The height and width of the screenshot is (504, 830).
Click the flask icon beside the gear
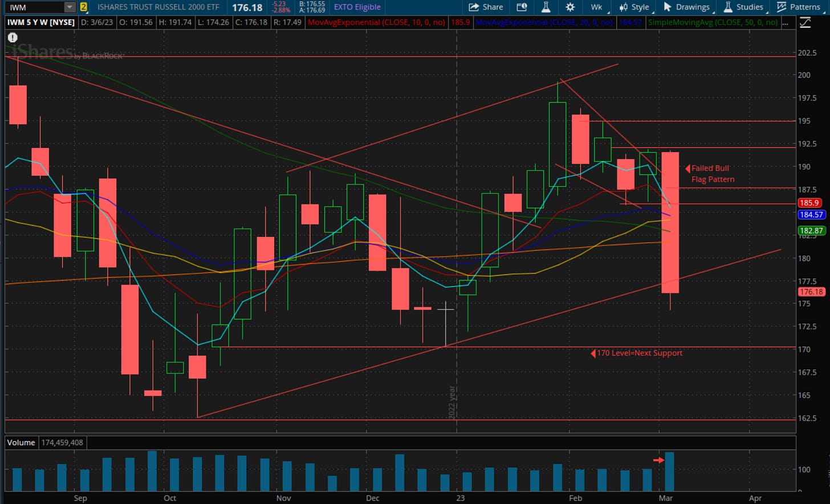(x=546, y=7)
